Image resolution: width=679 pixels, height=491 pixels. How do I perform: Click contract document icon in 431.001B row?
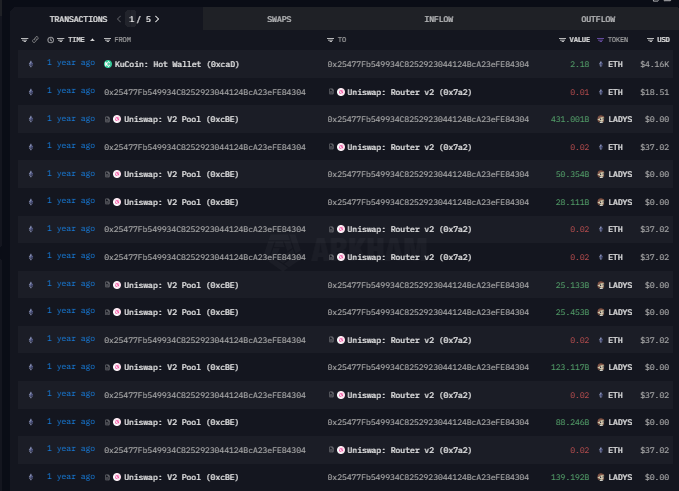pyautogui.click(x=107, y=119)
